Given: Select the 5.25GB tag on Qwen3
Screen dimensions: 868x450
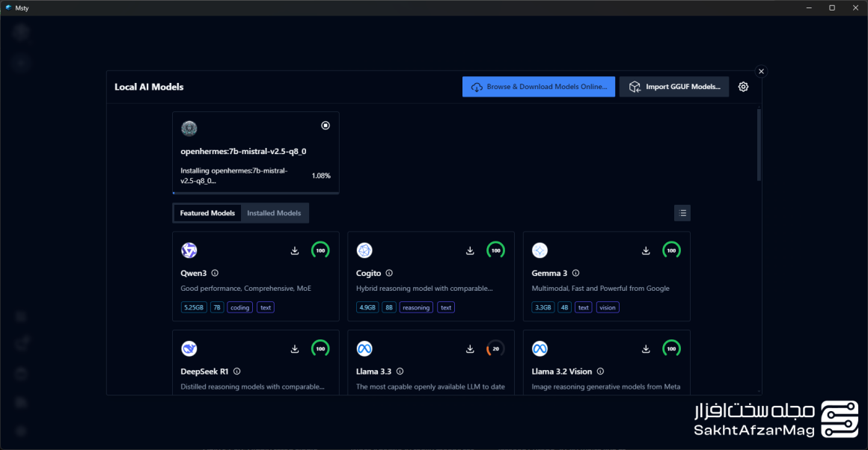Looking at the screenshot, I should (194, 307).
